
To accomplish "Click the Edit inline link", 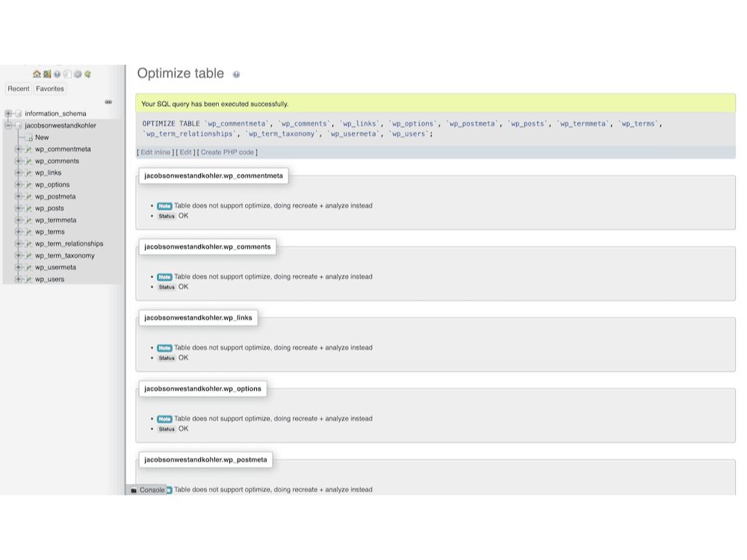I will click(155, 152).
